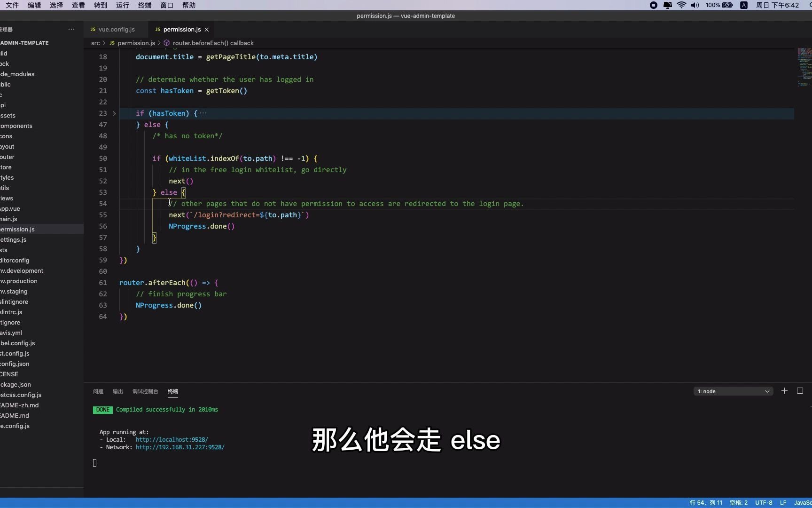Open the 运行 menu
Image resolution: width=812 pixels, height=508 pixels.
tap(123, 5)
